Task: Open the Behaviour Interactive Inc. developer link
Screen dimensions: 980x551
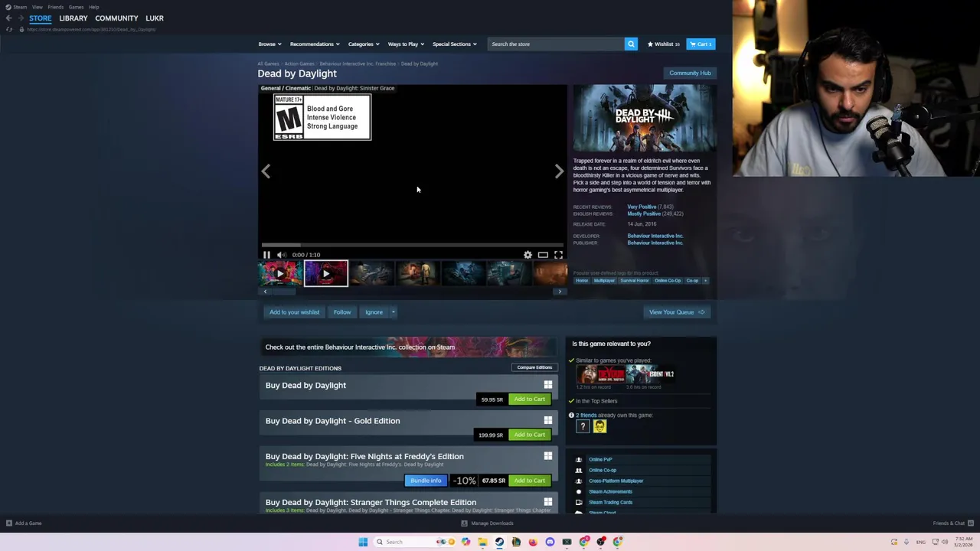Action: pyautogui.click(x=655, y=236)
